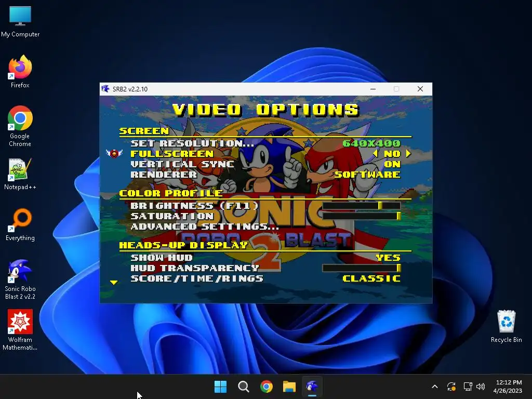Adjust the HUD Transparency slider

(362, 268)
